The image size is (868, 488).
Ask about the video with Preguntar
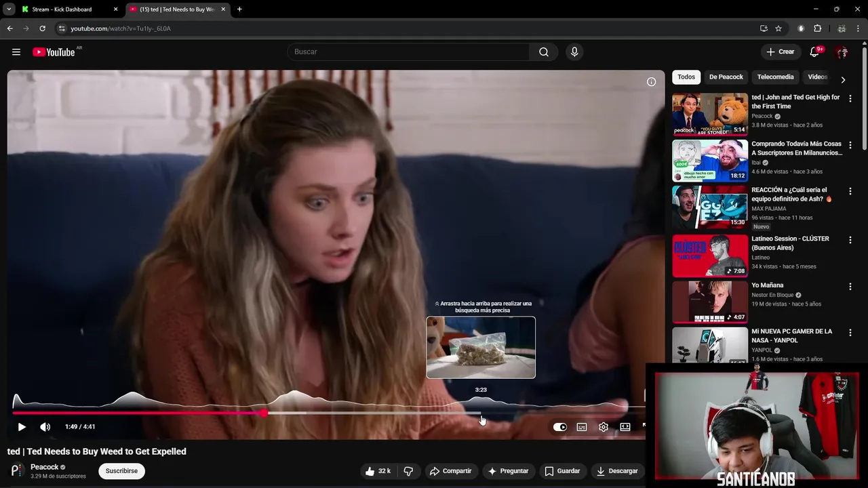[x=508, y=471]
